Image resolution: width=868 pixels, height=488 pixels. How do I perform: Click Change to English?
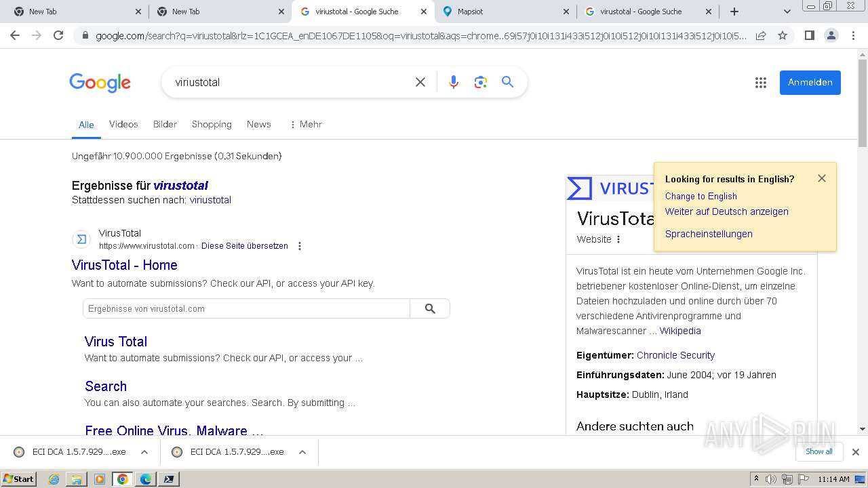point(701,196)
